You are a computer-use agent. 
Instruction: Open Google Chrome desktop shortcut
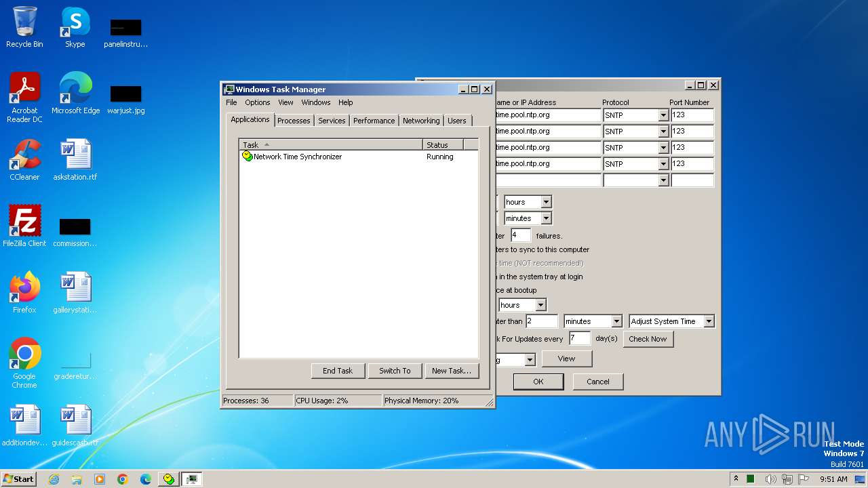point(24,363)
